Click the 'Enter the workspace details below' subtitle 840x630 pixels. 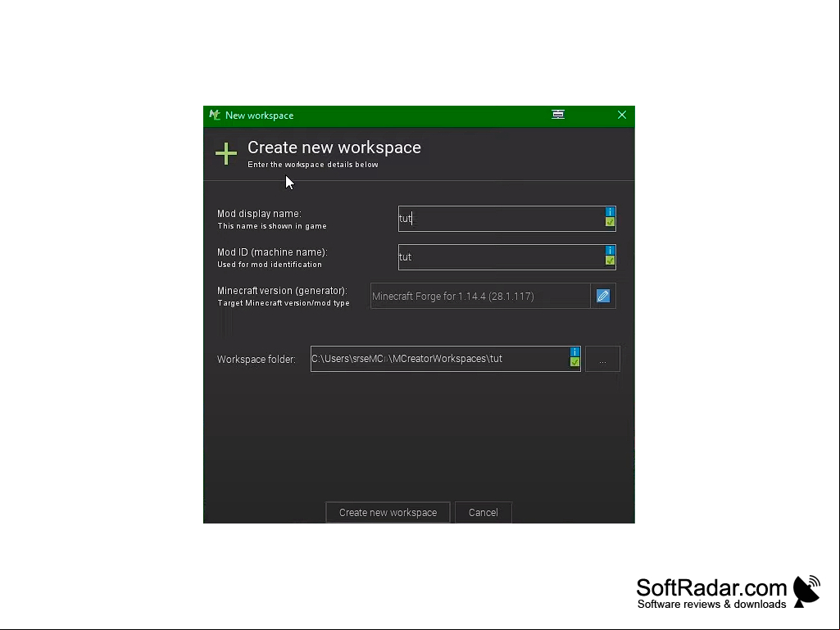tap(313, 165)
